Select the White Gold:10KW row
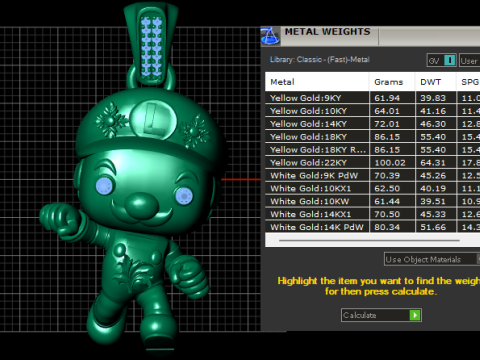 pyautogui.click(x=373, y=202)
